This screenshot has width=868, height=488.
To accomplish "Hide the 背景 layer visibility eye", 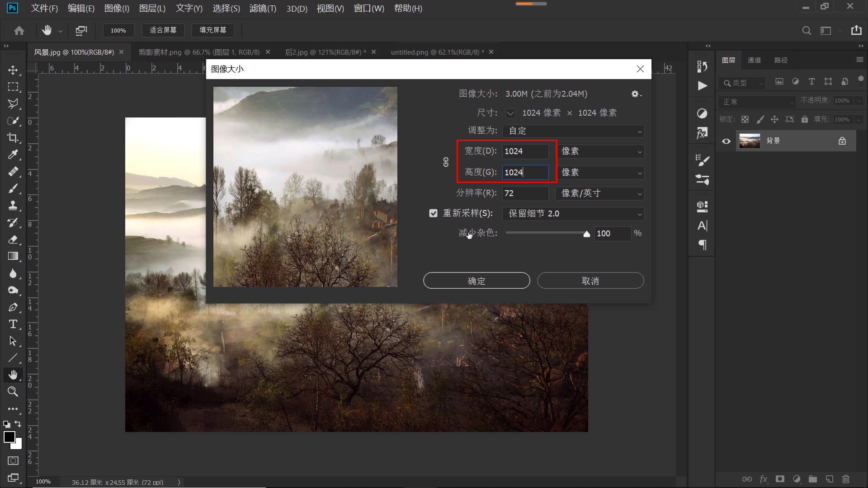I will click(726, 141).
